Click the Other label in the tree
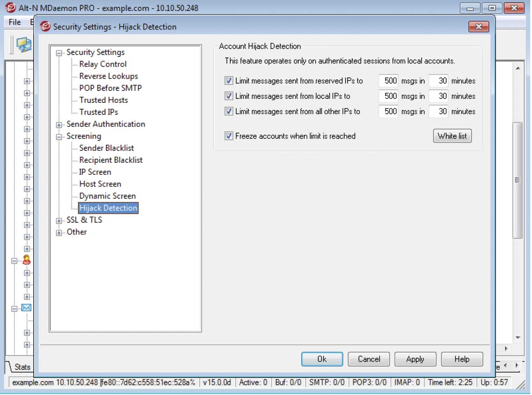The height and width of the screenshot is (395, 532). [77, 232]
